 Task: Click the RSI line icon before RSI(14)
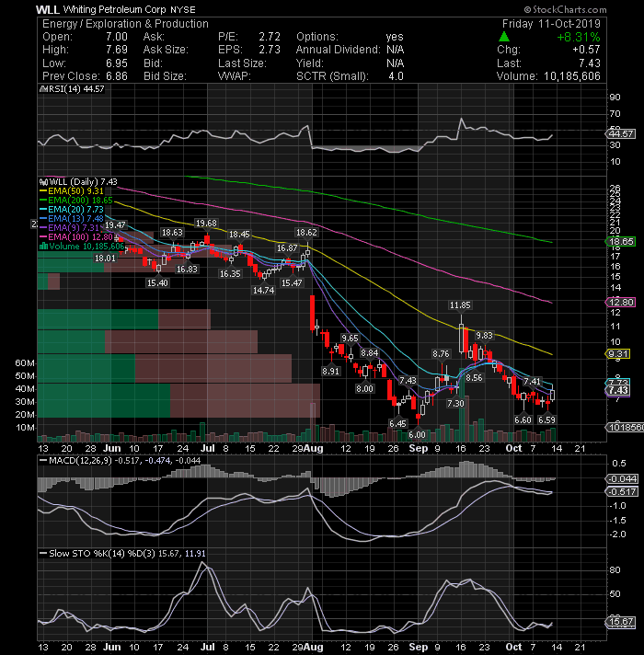43,89
